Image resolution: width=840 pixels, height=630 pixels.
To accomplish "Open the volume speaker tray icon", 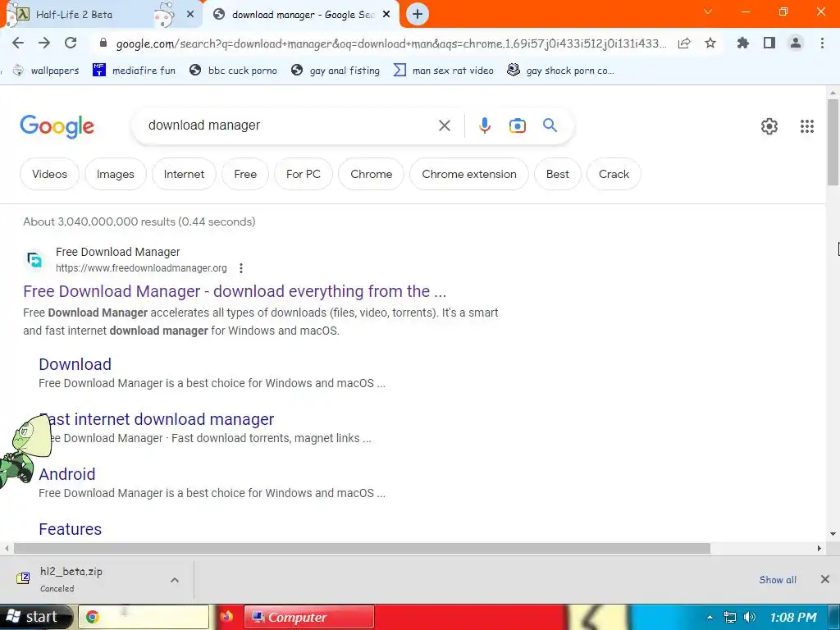I will 750,617.
